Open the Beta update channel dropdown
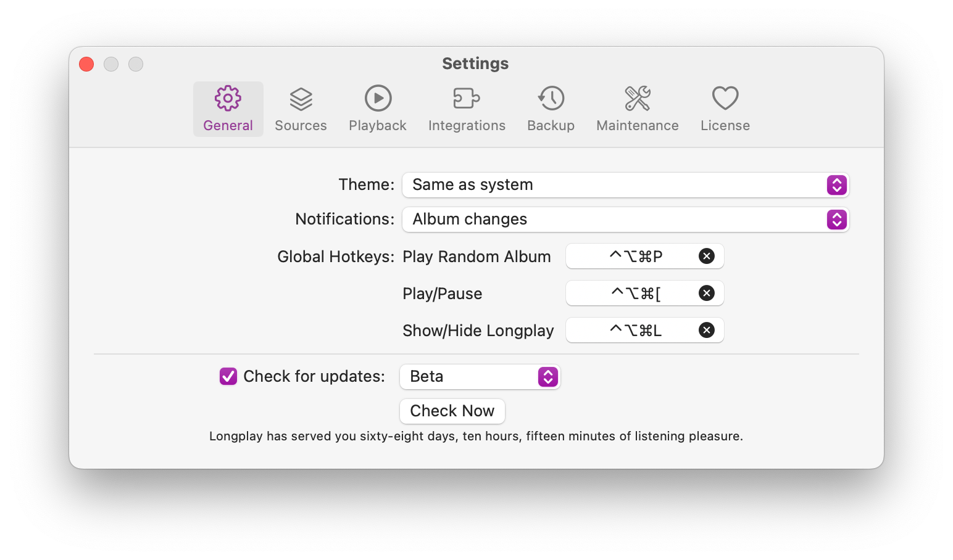Image resolution: width=953 pixels, height=560 pixels. [480, 377]
